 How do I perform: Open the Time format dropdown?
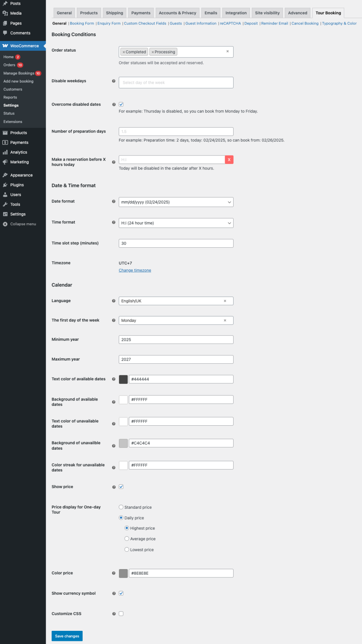click(176, 223)
